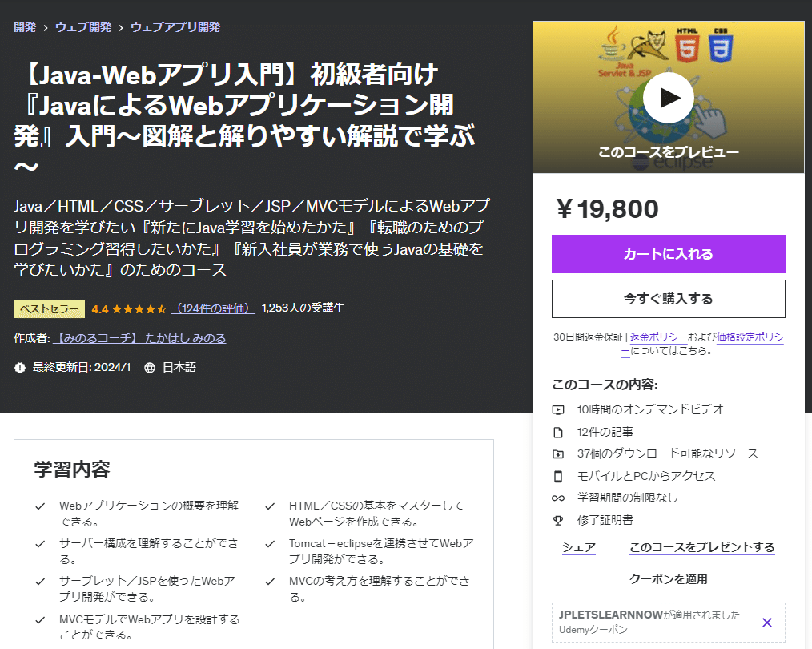The image size is (812, 649).
Task: Click the star rating icons
Action: pos(139,309)
